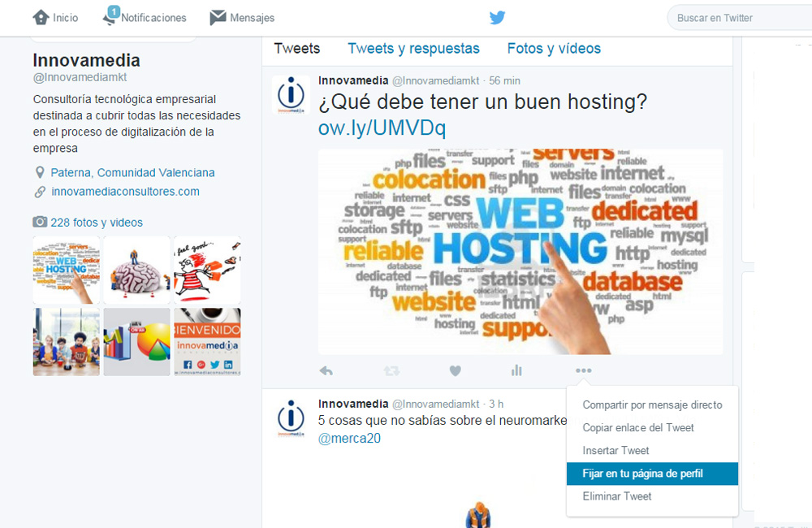Open web hosting thumbnail in photo grid
The width and height of the screenshot is (812, 528).
[67, 270]
